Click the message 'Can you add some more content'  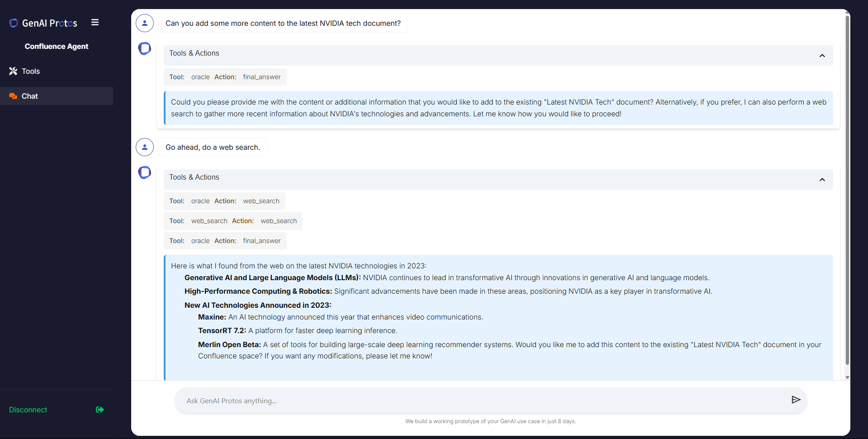[x=283, y=23]
